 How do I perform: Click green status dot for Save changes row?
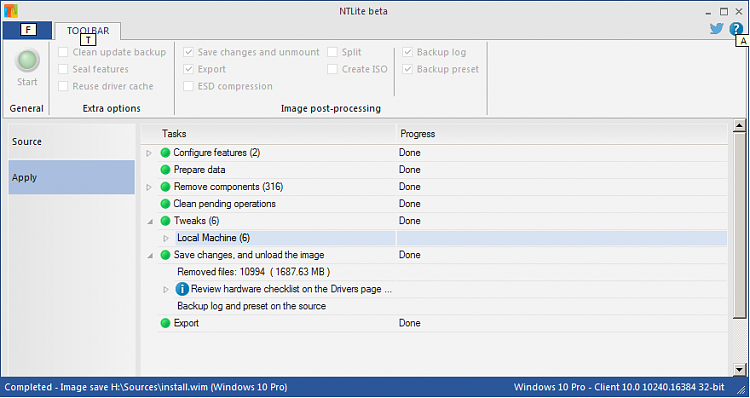165,255
